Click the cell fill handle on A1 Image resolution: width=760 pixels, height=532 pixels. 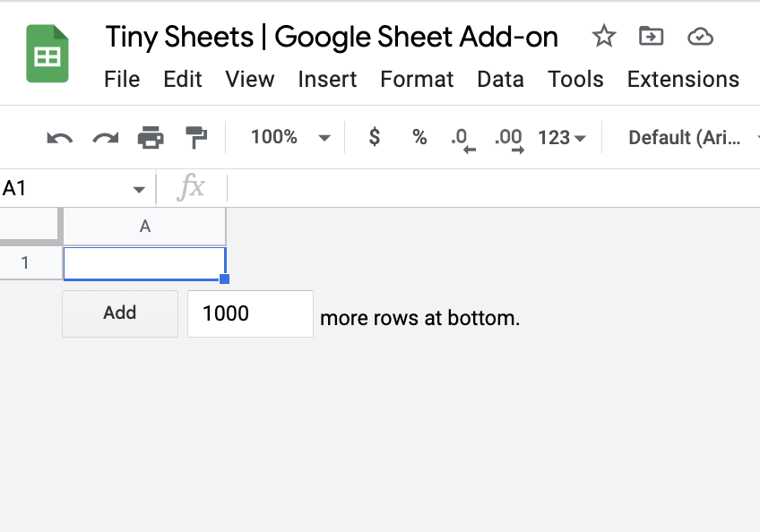coord(224,279)
